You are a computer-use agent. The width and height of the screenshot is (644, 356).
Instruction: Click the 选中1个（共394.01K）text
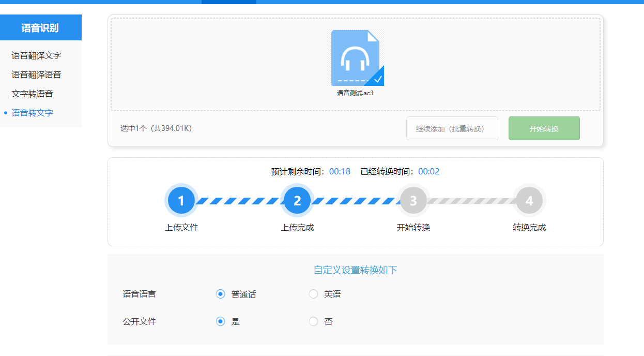(156, 128)
